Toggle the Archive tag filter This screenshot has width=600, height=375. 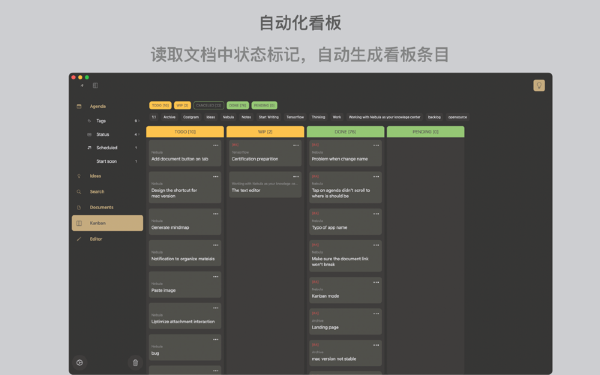click(x=169, y=117)
